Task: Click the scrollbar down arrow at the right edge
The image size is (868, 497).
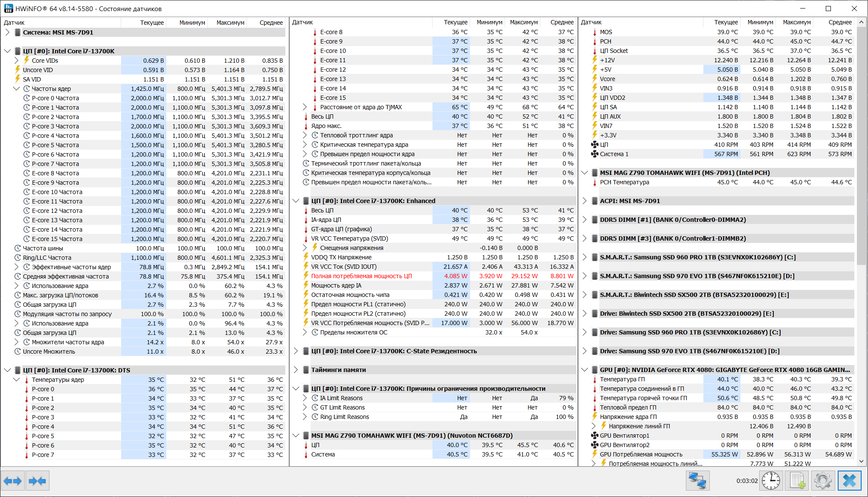Action: coord(861,461)
